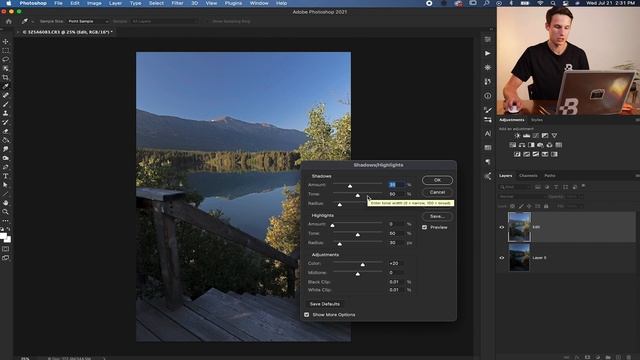
Task: Add an Exposure adjustment
Action: (x=545, y=136)
